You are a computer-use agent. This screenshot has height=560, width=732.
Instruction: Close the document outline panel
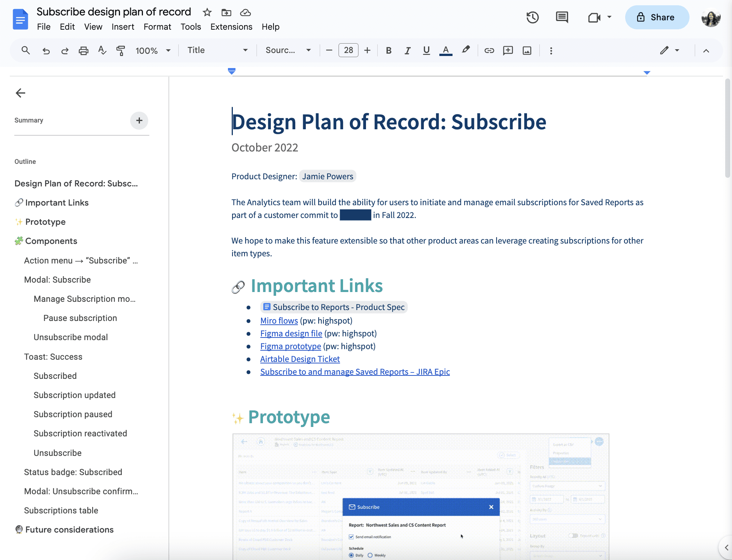tap(20, 93)
